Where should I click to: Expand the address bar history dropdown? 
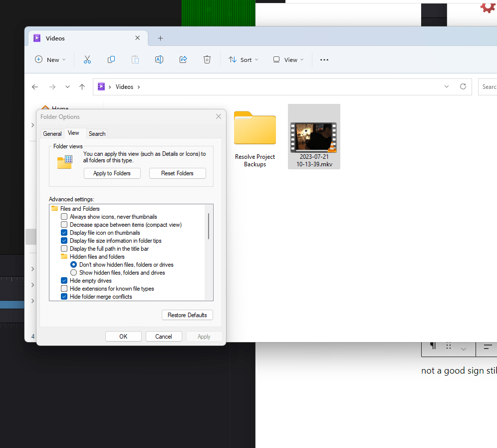pyautogui.click(x=446, y=86)
